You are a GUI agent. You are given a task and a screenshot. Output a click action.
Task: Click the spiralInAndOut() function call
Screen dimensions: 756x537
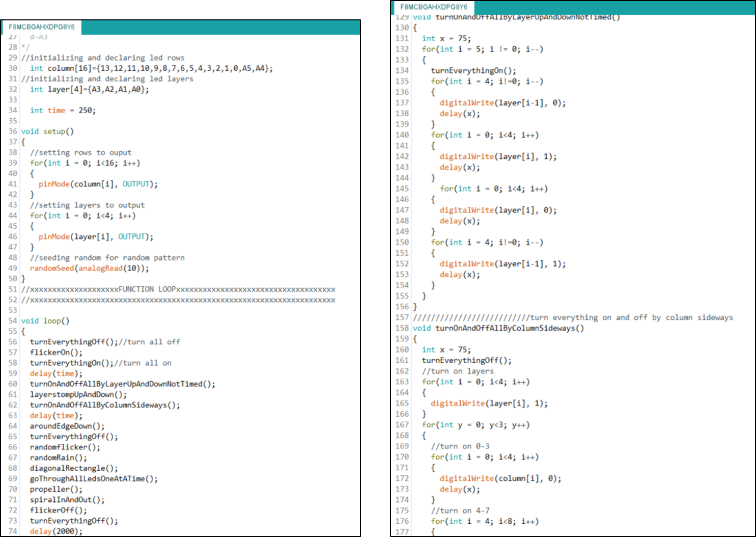pos(67,500)
